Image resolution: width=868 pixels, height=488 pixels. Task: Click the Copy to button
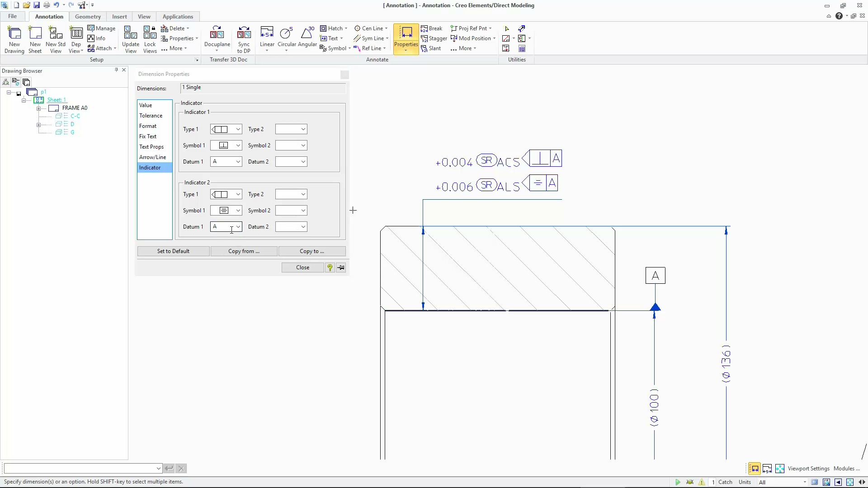click(x=312, y=251)
